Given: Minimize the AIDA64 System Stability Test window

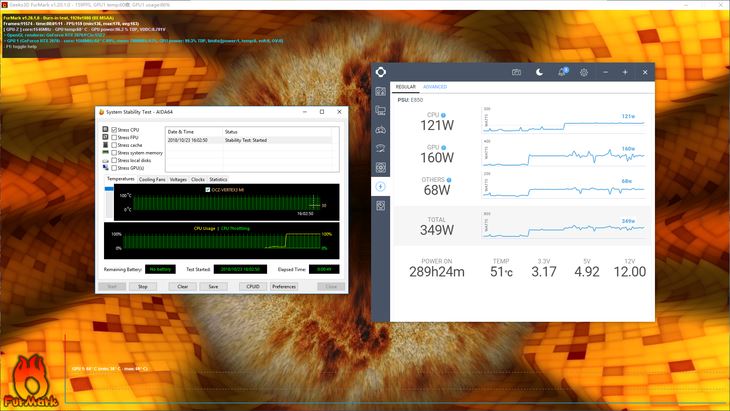Looking at the screenshot, I should click(x=304, y=112).
